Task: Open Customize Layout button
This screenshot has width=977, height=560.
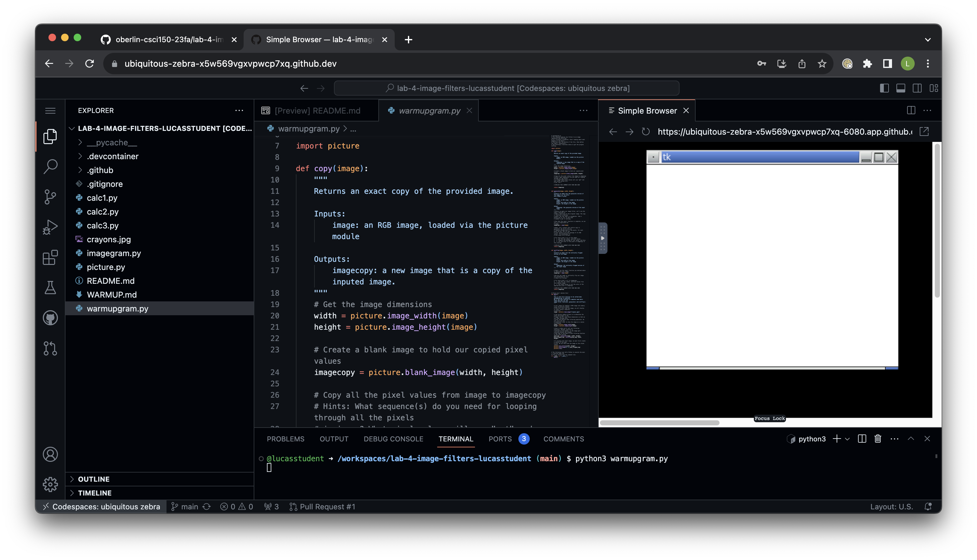Action: 934,88
